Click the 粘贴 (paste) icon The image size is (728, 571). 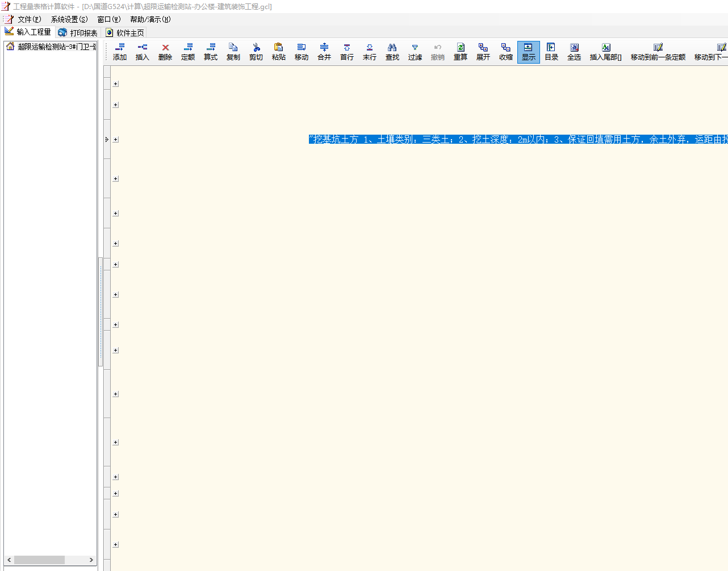279,52
